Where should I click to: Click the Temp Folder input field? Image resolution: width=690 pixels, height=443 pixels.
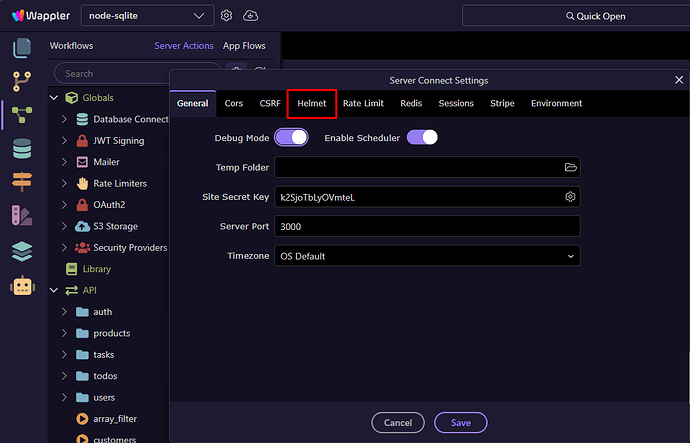point(427,167)
